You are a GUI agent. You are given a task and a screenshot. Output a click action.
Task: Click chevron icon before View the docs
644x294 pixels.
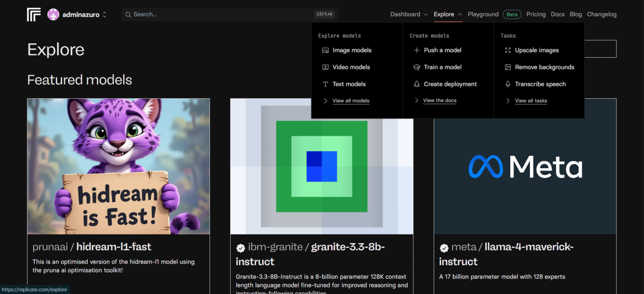pos(417,100)
